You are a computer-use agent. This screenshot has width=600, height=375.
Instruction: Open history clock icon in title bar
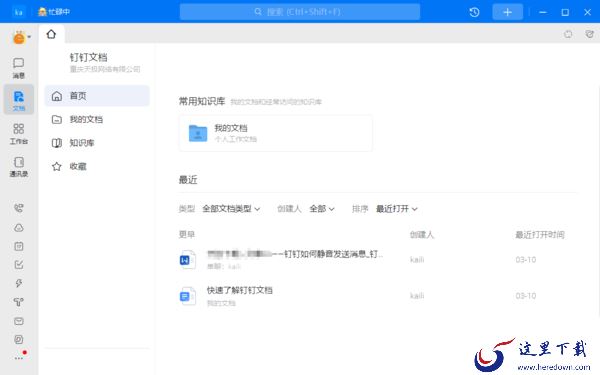[474, 12]
